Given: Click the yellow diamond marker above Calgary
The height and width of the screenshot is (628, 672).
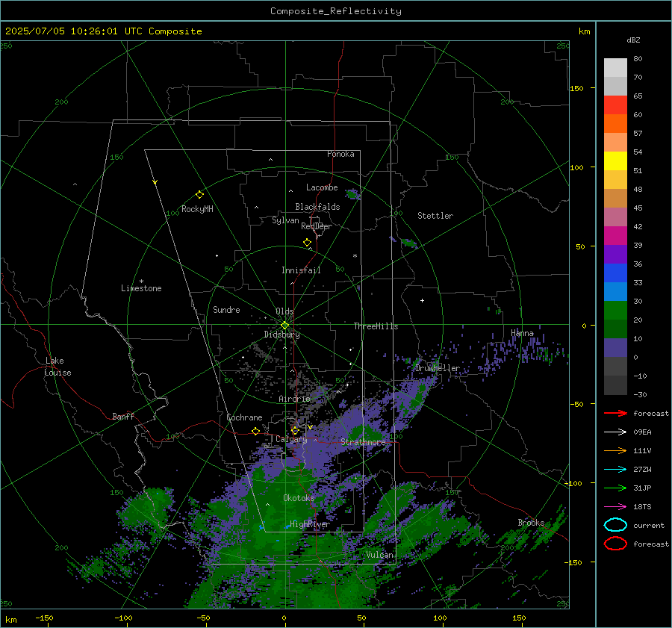Looking at the screenshot, I should [x=295, y=430].
